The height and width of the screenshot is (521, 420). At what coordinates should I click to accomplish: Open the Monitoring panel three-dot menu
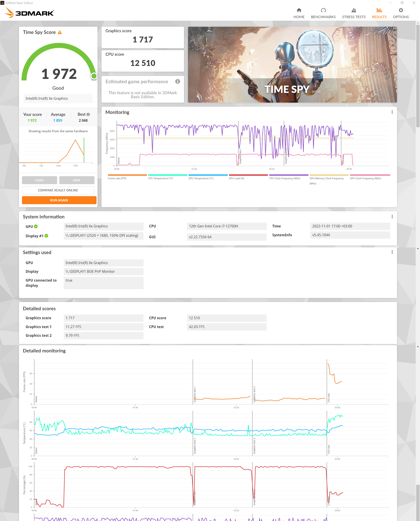(x=392, y=112)
